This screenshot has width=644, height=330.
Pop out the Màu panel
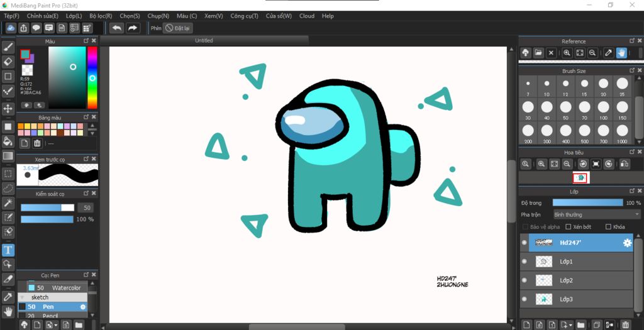[x=86, y=41]
